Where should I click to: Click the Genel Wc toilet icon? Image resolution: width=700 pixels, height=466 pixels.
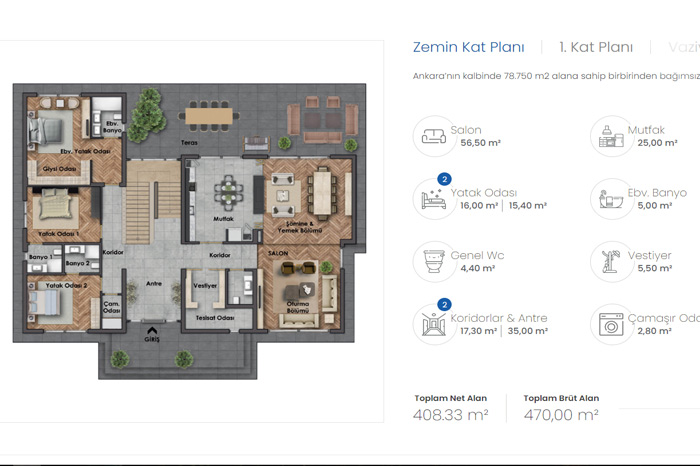coord(434,262)
